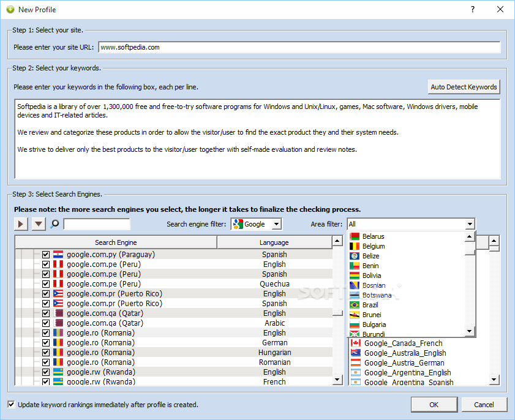The image size is (515, 420).
Task: Click the Paraguay flag icon in the engine list
Action: 58,254
